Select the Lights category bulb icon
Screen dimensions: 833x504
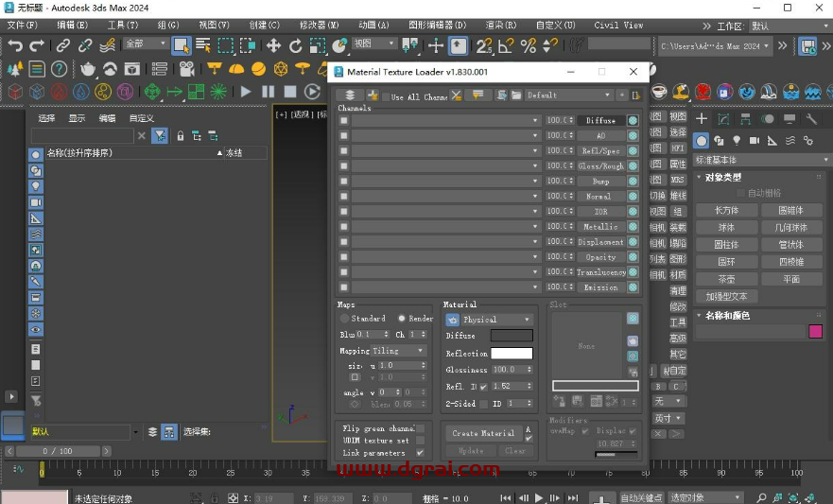pyautogui.click(x=737, y=140)
